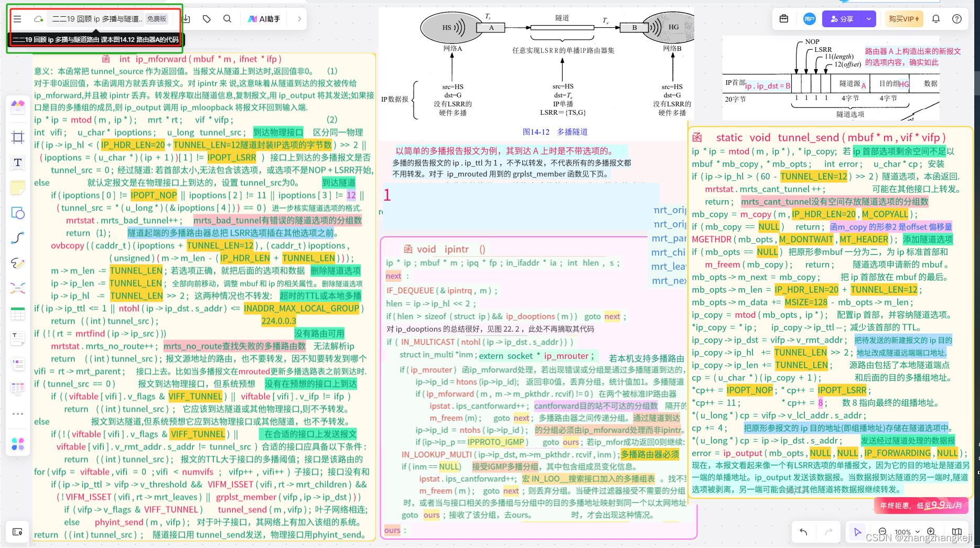The image size is (980, 548).
Task: Click the 'ours :' label in ipintr card
Action: 395,530
